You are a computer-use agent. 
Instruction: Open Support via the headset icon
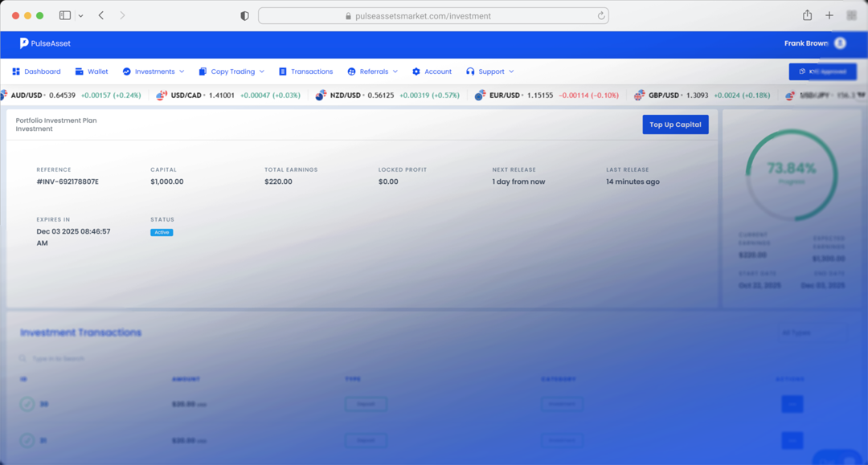point(470,71)
